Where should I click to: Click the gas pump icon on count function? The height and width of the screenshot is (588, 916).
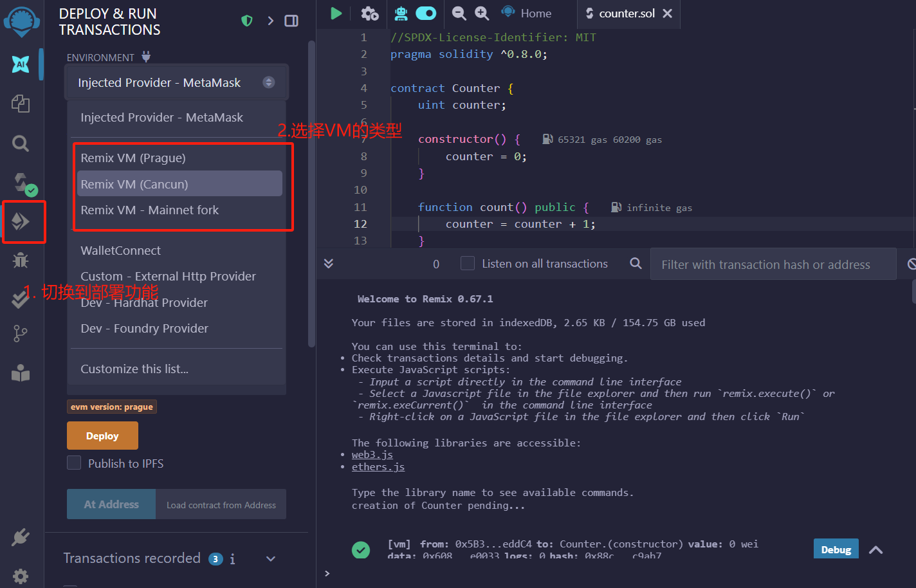(x=616, y=207)
